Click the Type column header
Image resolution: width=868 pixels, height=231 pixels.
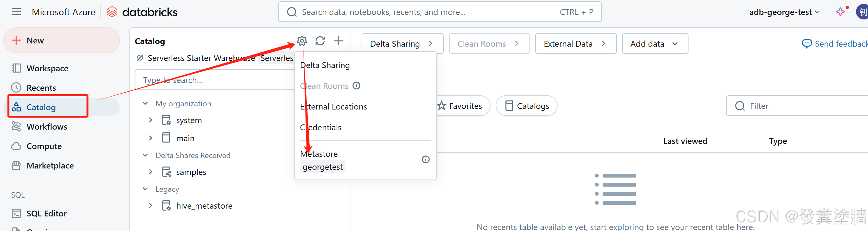point(778,141)
